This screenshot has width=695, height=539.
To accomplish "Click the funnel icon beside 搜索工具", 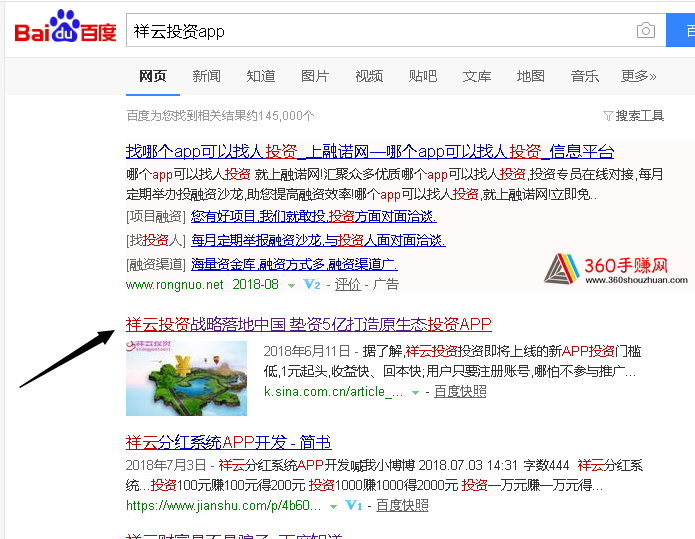I will click(x=608, y=117).
